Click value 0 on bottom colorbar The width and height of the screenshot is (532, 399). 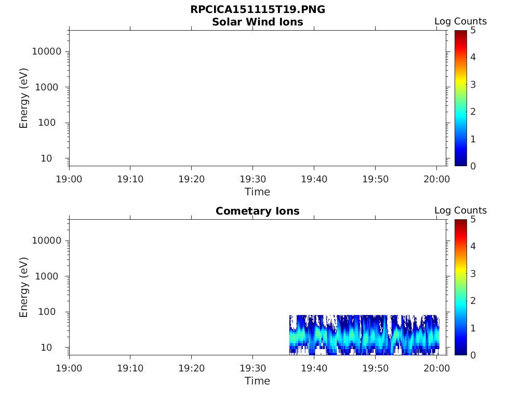(x=473, y=355)
